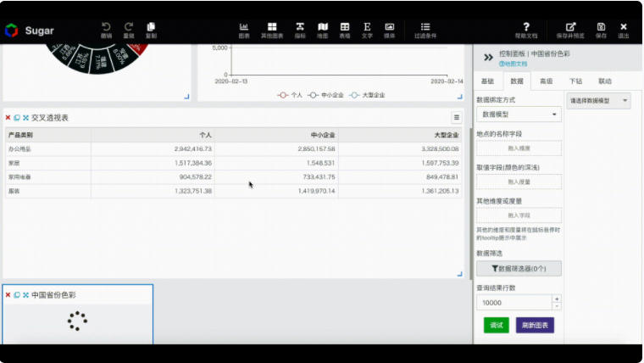
Task: Collapse control panel with double chevron
Action: [x=488, y=58]
